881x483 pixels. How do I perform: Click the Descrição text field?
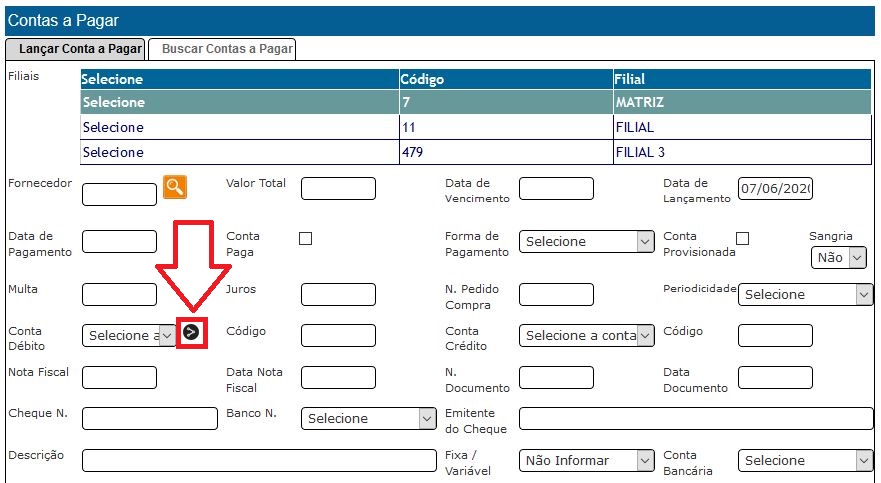(259, 461)
